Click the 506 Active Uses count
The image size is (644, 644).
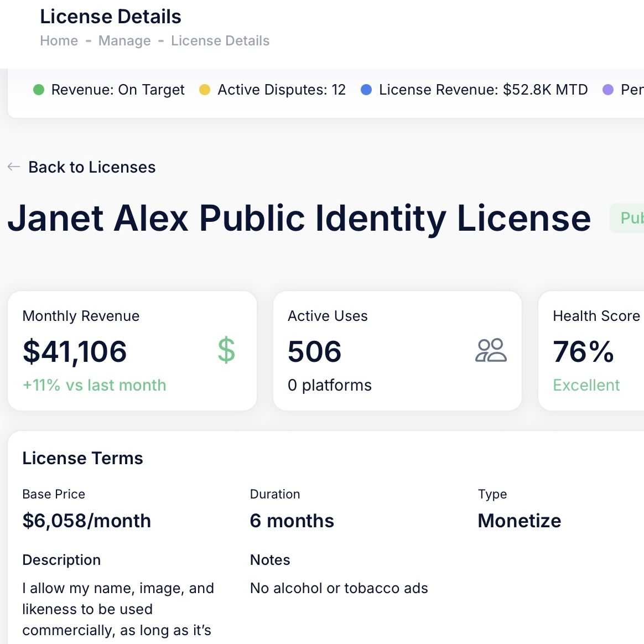pos(314,352)
